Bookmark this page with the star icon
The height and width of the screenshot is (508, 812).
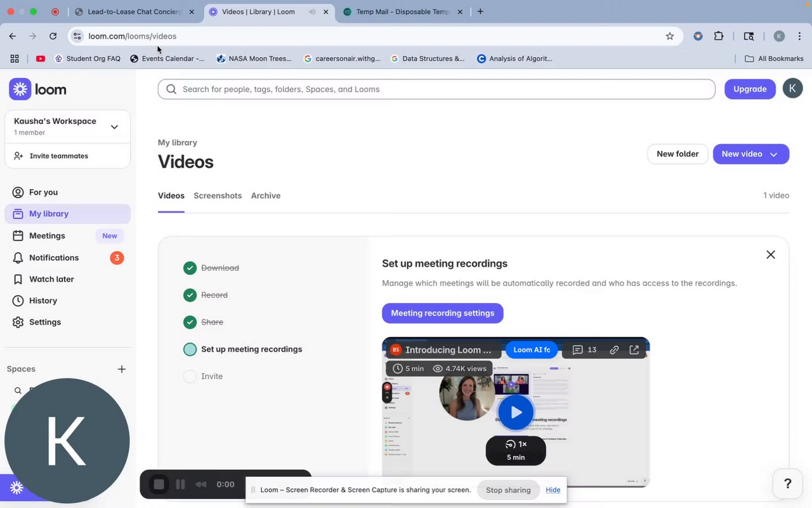coord(670,36)
